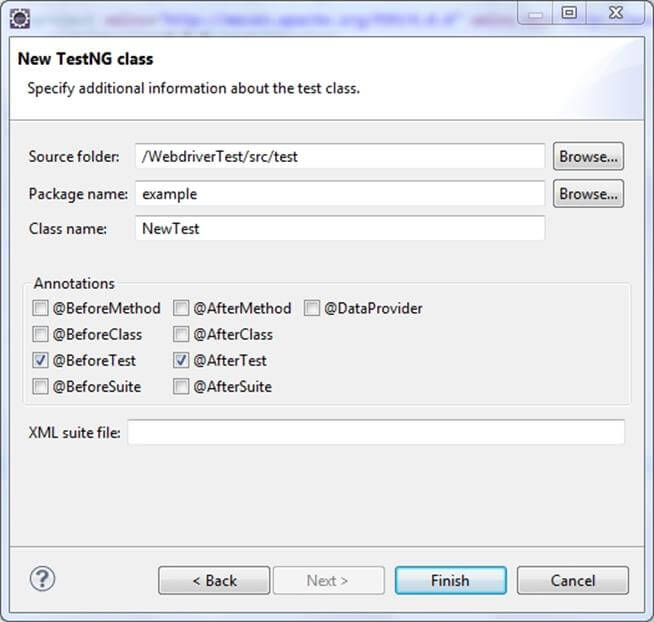Screen dimensions: 654x622
Task: Select the @AfterClass checkbox
Action: click(x=181, y=334)
